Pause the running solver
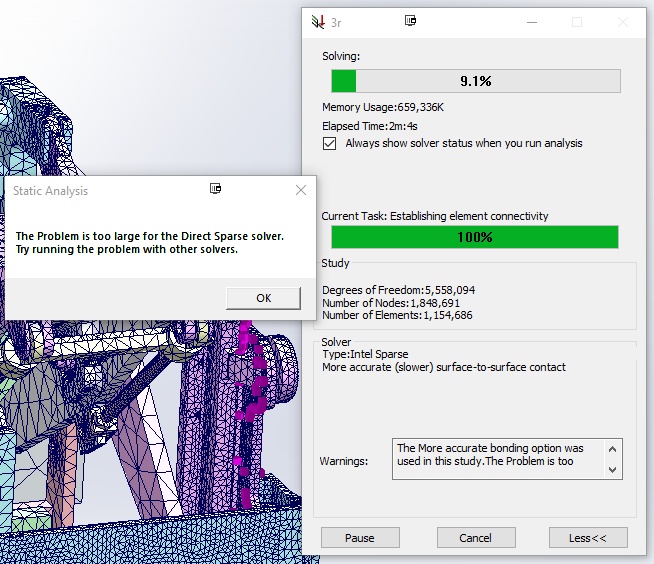 [360, 538]
